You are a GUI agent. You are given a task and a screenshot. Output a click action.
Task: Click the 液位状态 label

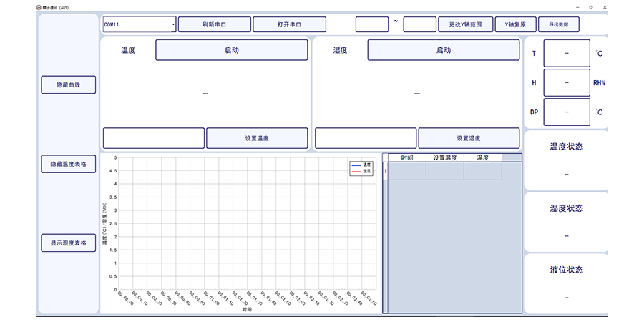(x=567, y=270)
